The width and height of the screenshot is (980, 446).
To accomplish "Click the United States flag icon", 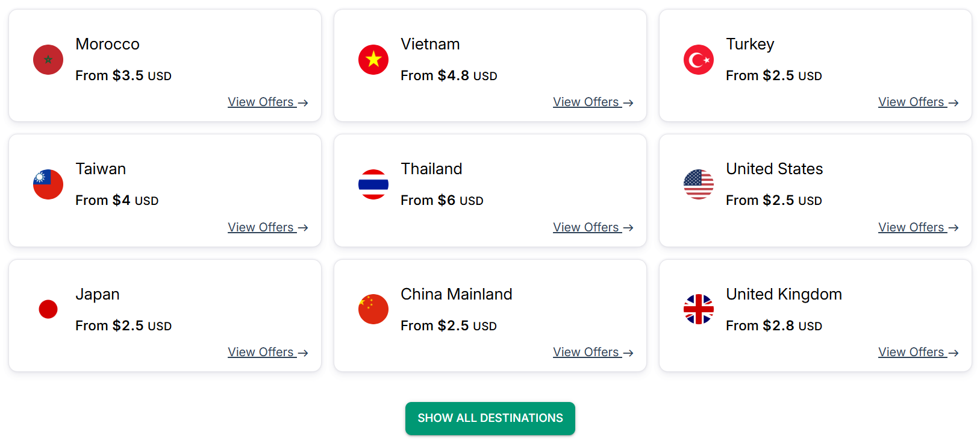I will click(x=699, y=184).
